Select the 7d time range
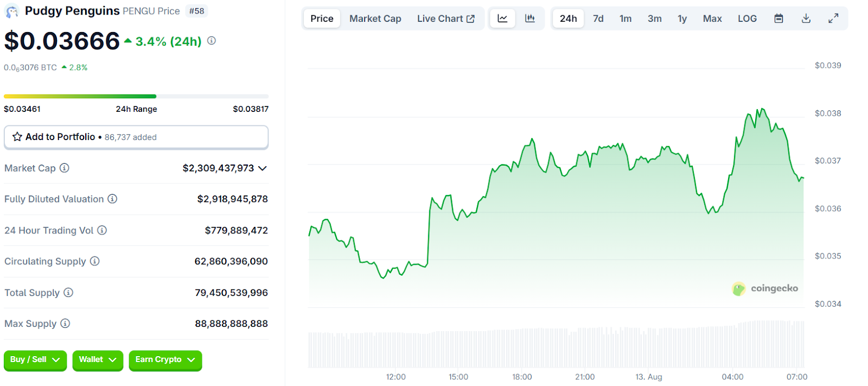 (598, 18)
